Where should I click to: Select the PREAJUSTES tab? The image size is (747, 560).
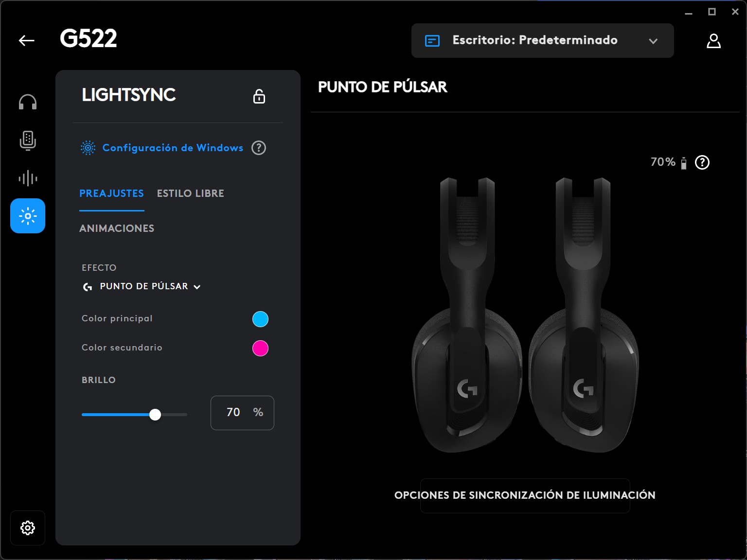click(x=112, y=193)
